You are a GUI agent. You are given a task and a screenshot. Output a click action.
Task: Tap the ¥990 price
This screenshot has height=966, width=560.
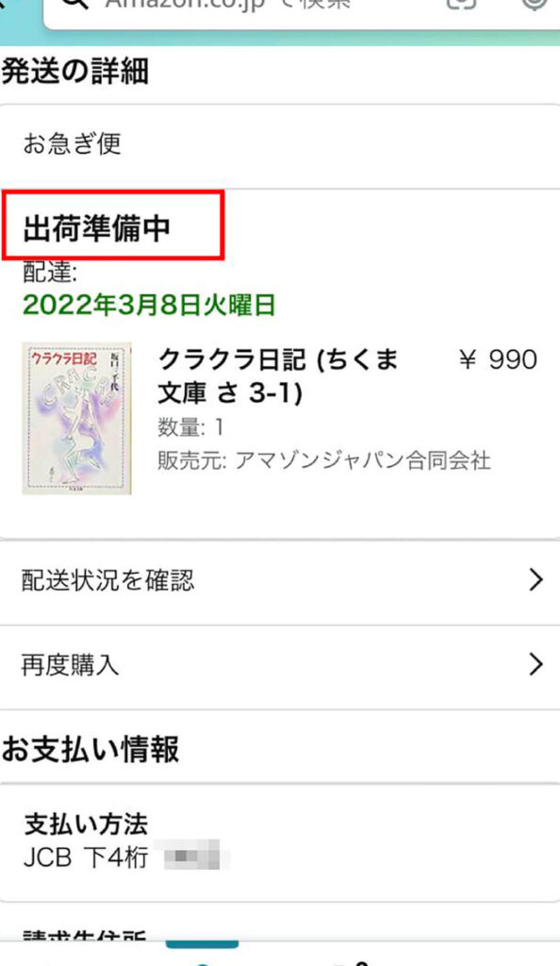[x=499, y=359]
